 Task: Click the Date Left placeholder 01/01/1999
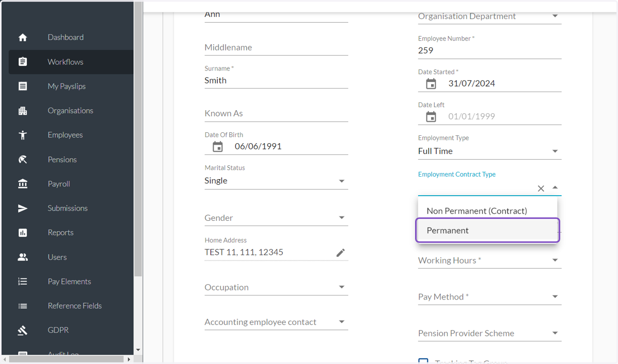[472, 116]
